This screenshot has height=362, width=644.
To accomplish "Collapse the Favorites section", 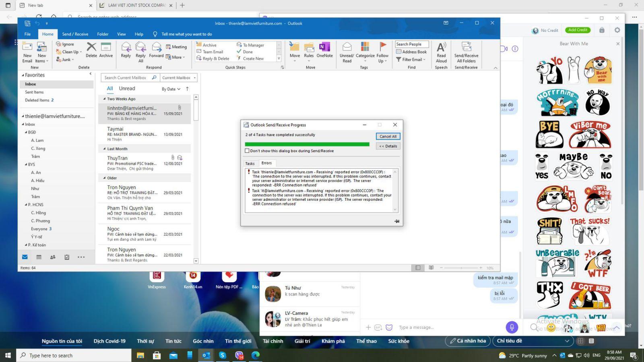I will (x=23, y=75).
